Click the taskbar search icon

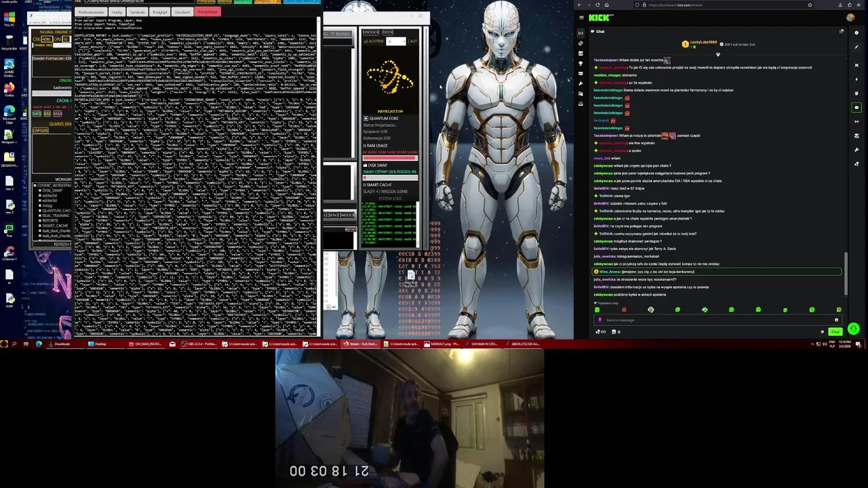coord(14,344)
